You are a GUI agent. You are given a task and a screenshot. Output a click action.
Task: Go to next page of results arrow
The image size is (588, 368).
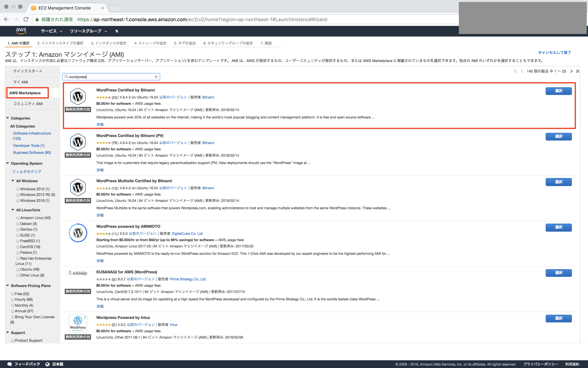pyautogui.click(x=571, y=71)
